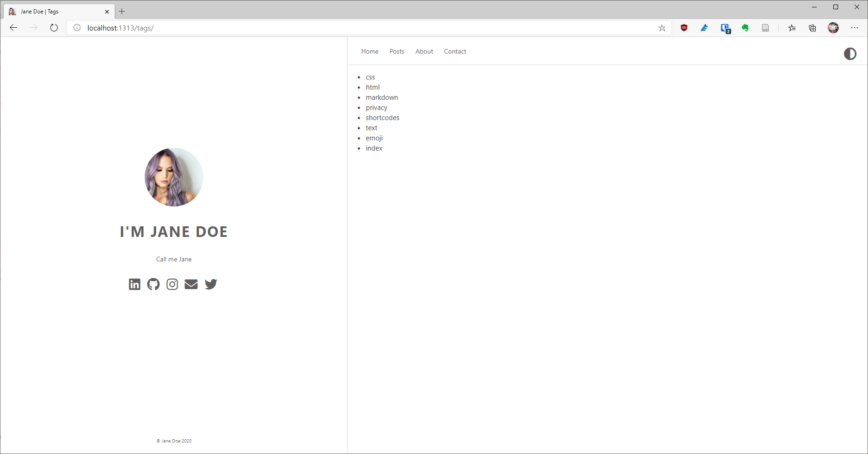Click the email envelope icon
868x454 pixels.
(191, 284)
